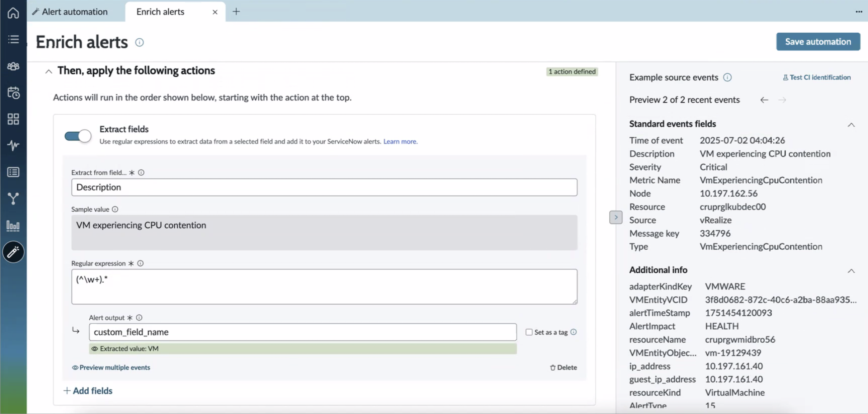868x414 pixels.
Task: Go to previous event with left arrow
Action: (764, 100)
